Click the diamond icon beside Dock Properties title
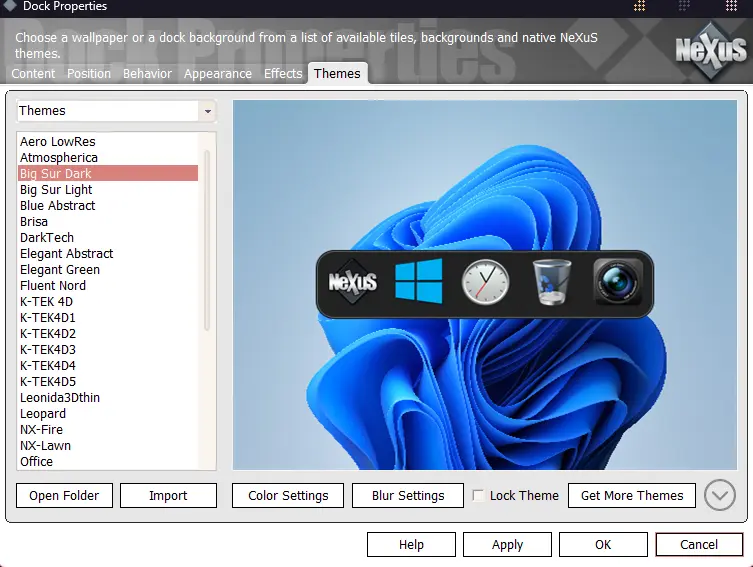 pyautogui.click(x=10, y=5)
